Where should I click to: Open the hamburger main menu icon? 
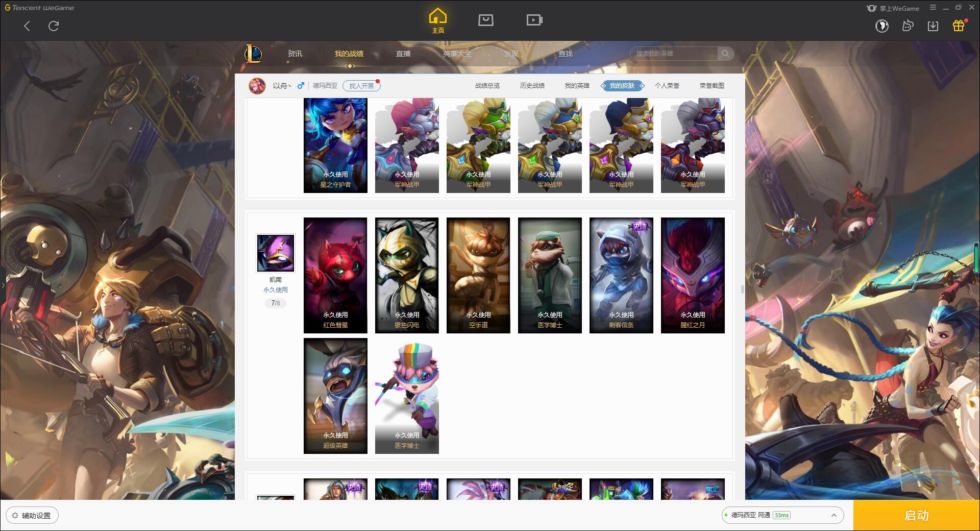coord(933,8)
